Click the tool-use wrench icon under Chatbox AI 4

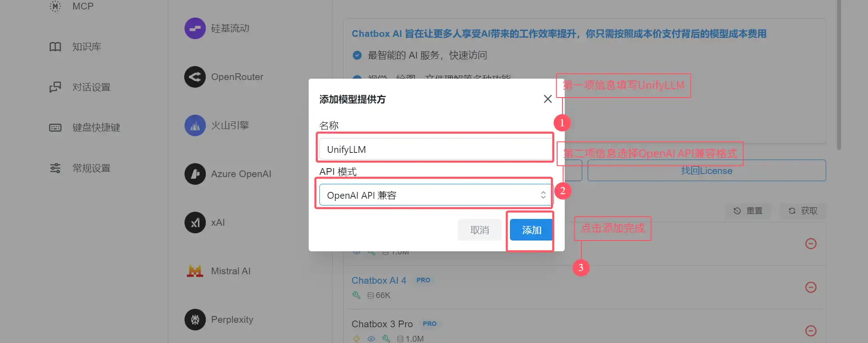pyautogui.click(x=356, y=295)
